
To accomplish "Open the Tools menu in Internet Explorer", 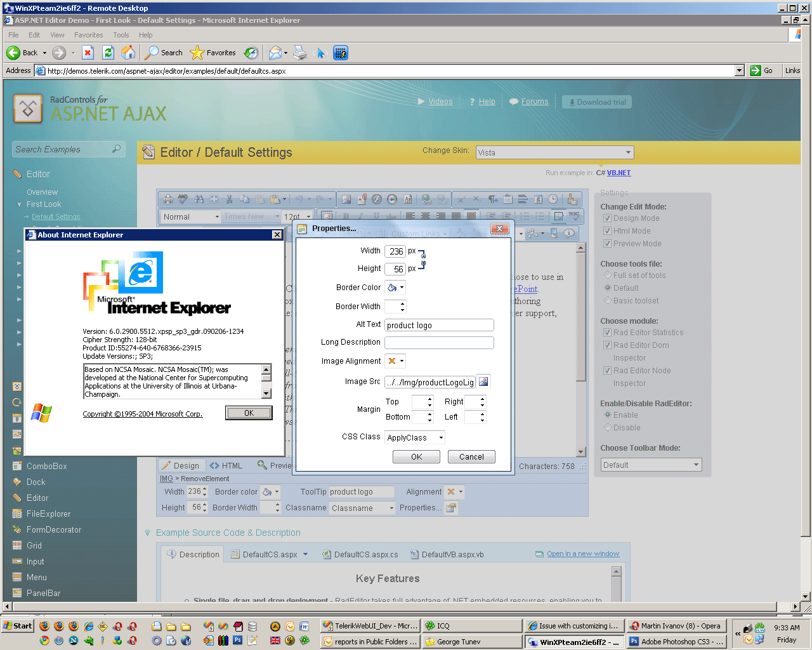I will pyautogui.click(x=121, y=35).
